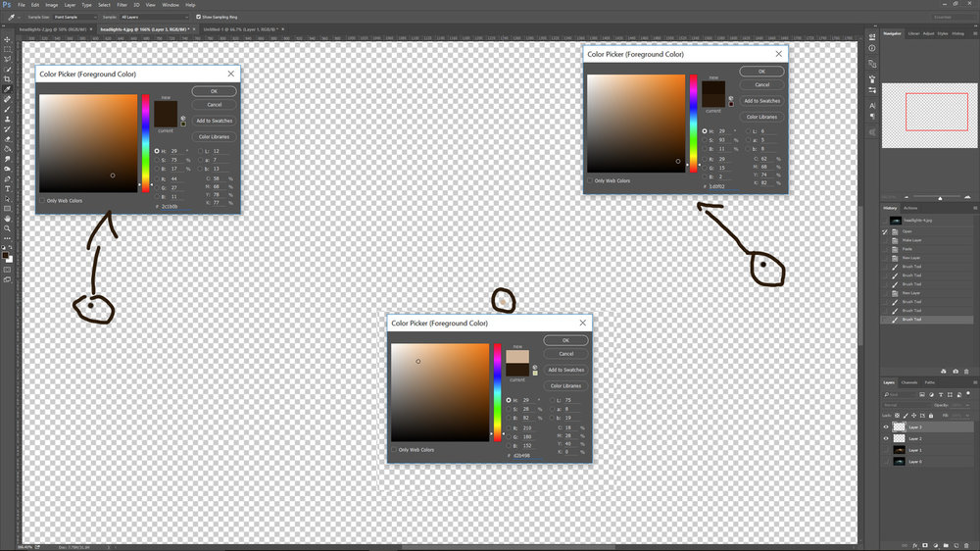980x551 pixels.
Task: Hide Layer 3 with eye icon
Action: (x=886, y=427)
